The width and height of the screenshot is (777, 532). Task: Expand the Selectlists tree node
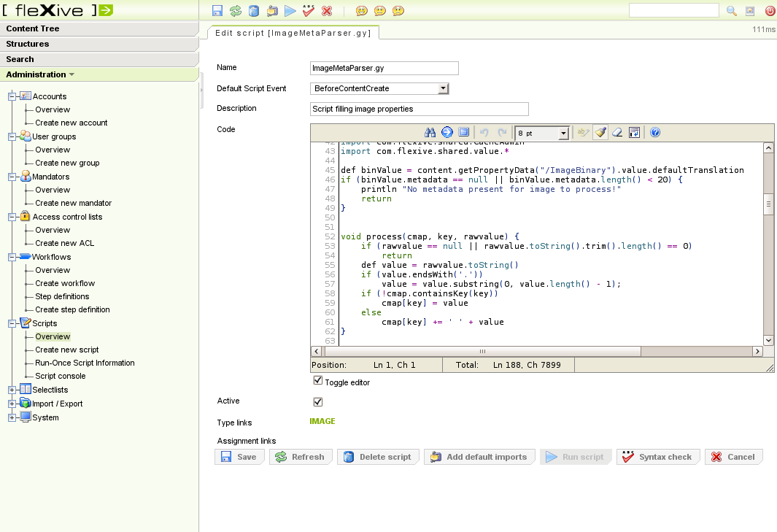pos(12,390)
